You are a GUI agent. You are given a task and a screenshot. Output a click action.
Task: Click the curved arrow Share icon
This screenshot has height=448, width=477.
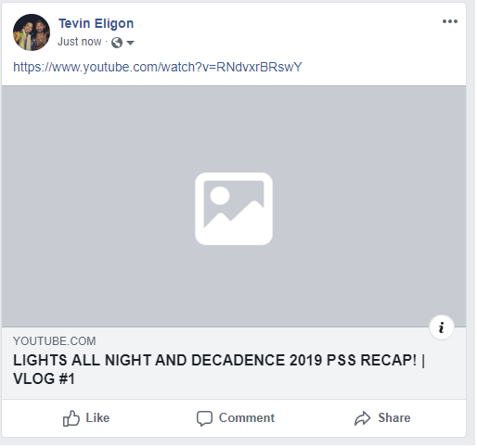362,418
